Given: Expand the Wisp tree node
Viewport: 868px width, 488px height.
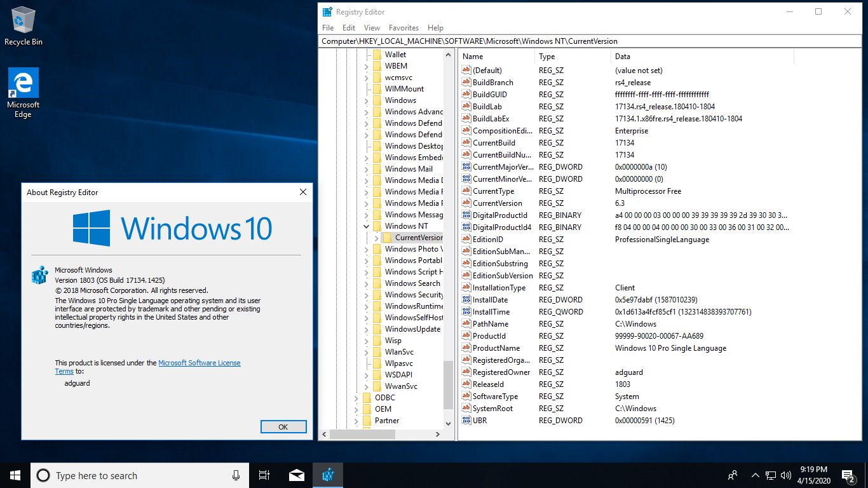Looking at the screenshot, I should (366, 341).
